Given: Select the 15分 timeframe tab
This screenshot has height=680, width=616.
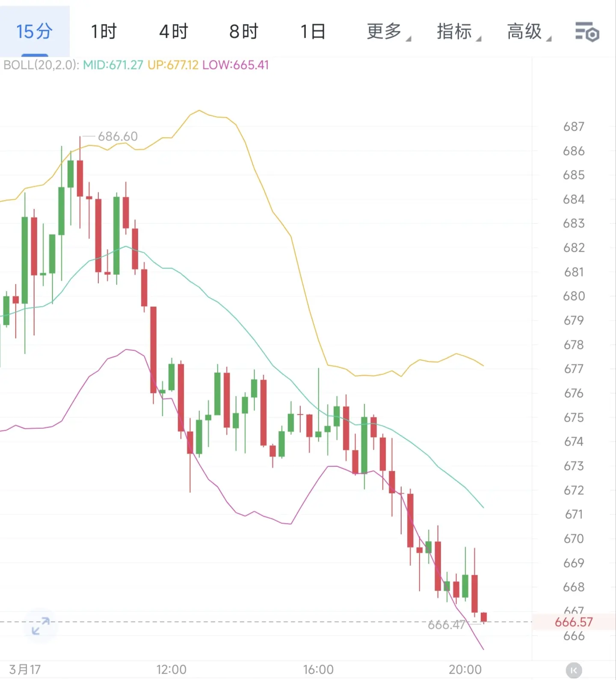Looking at the screenshot, I should tap(35, 32).
